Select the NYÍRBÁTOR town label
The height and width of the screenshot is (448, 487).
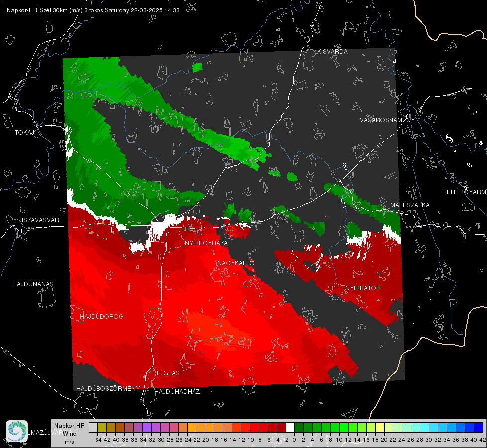(x=363, y=288)
